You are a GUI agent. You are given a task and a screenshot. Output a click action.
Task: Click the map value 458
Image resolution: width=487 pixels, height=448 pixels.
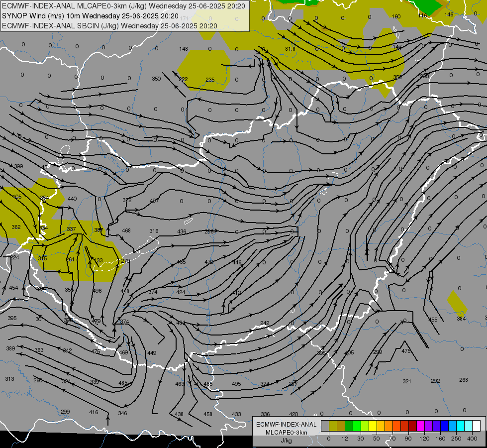(208, 414)
